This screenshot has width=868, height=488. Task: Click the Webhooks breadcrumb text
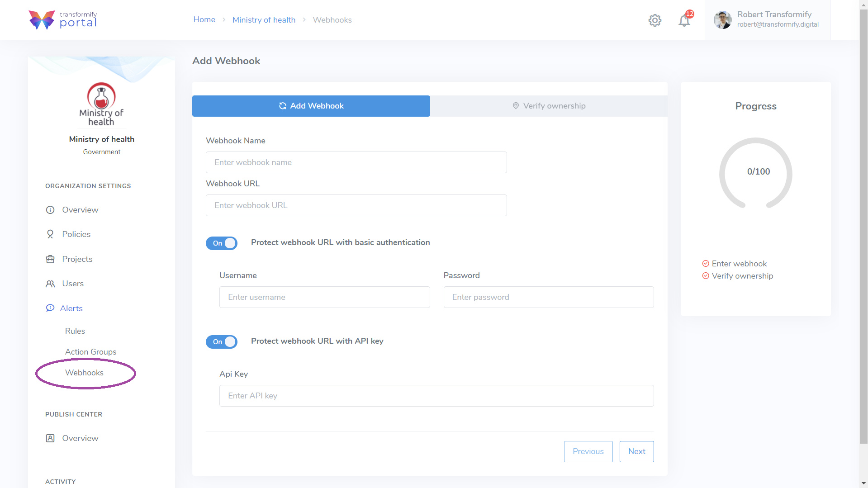(x=332, y=20)
